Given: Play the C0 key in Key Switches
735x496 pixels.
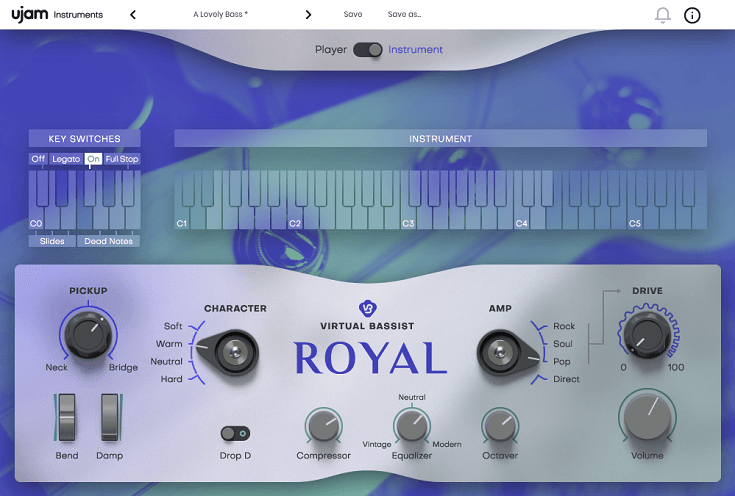Looking at the screenshot, I should click(x=36, y=218).
